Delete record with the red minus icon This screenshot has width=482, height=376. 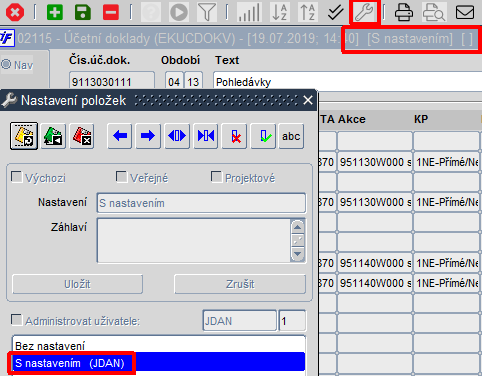pos(111,12)
